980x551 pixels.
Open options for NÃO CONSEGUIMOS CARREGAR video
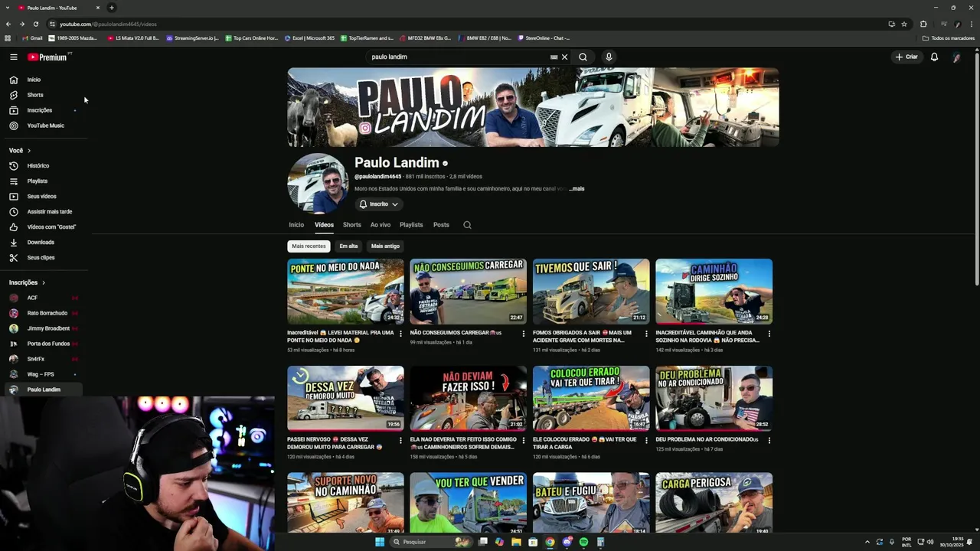pos(524,334)
